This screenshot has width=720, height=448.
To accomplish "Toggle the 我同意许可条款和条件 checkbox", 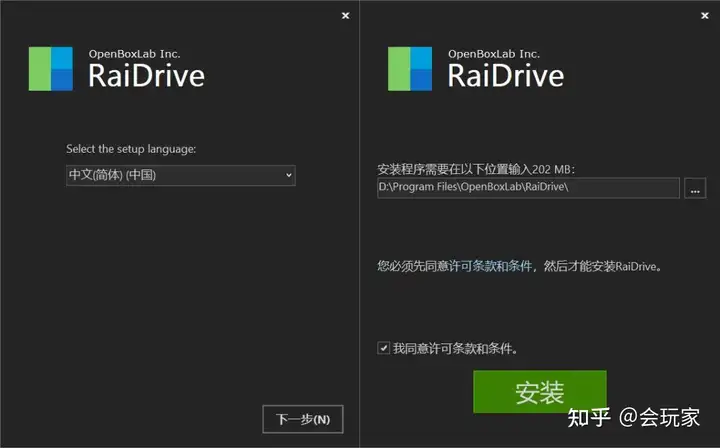I will coord(383,348).
